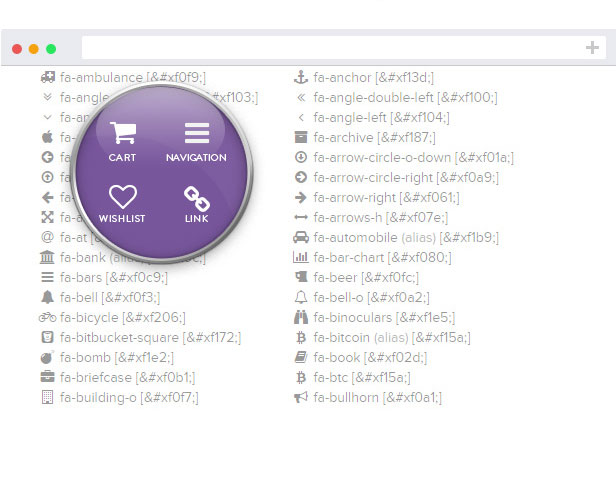616x481 pixels.
Task: Select the fa-binoculars icon
Action: coord(300,317)
